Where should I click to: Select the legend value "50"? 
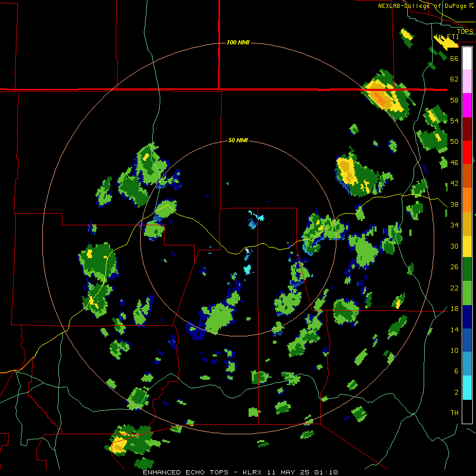[x=454, y=141]
